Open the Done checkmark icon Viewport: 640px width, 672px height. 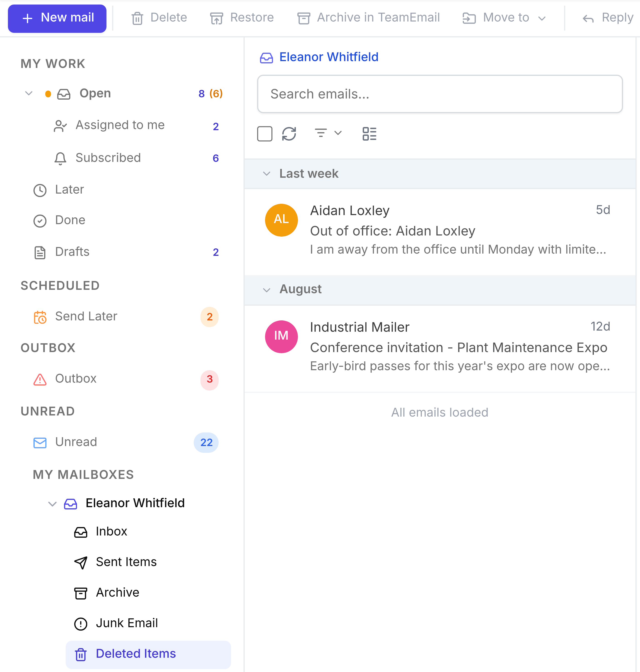coord(40,221)
